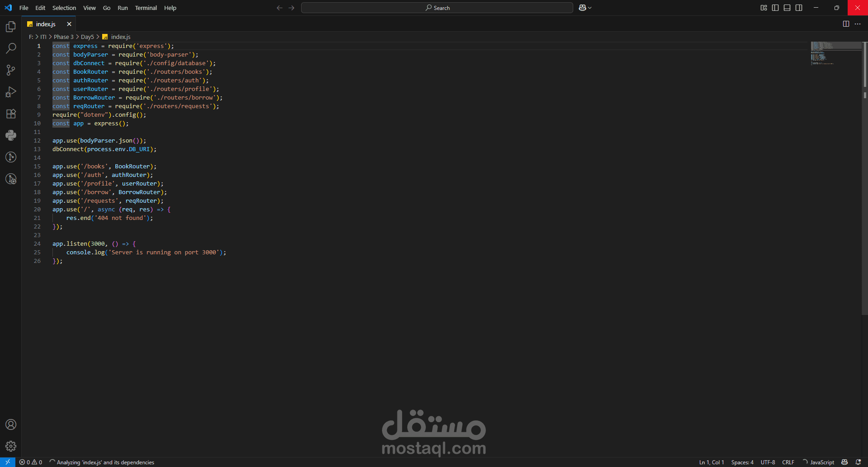
Task: Open the editor More Actions ellipsis
Action: [x=858, y=24]
